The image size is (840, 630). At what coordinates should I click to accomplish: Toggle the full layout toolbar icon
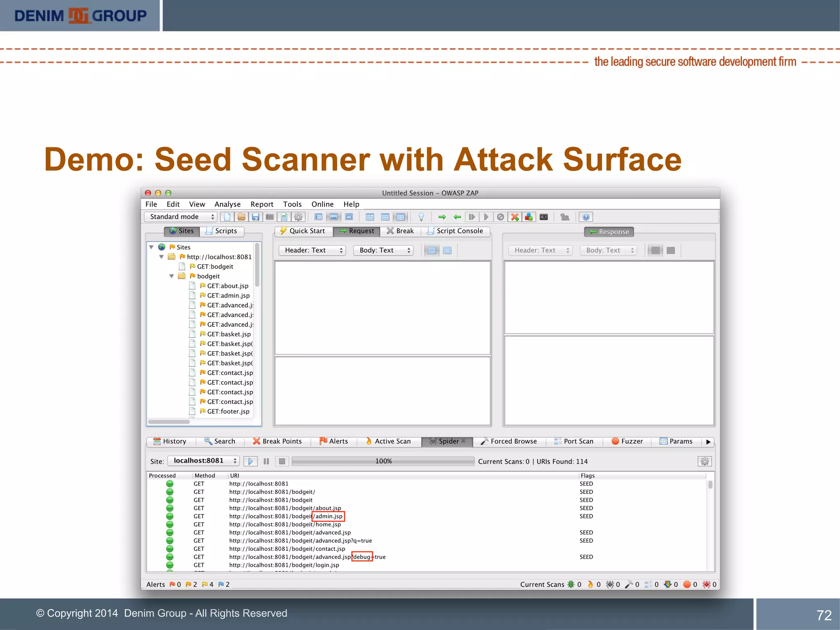pyautogui.click(x=349, y=217)
